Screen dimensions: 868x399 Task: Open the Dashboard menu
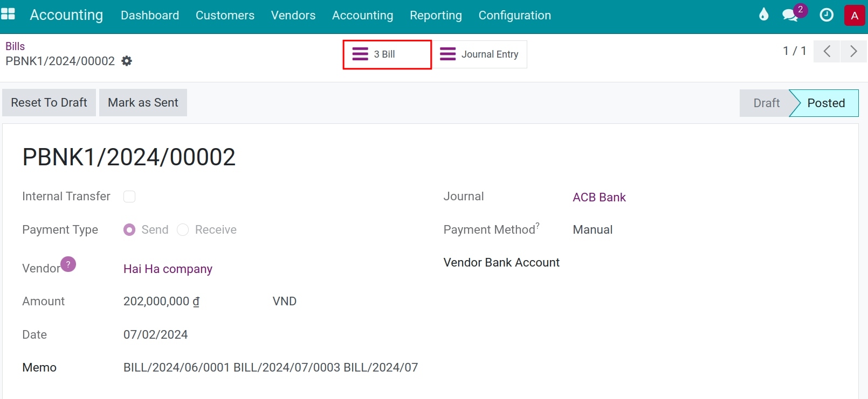pos(150,15)
